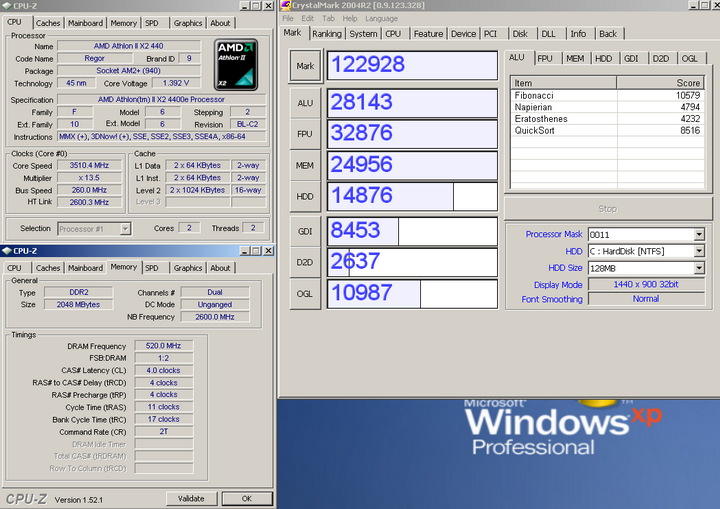The width and height of the screenshot is (720, 509).
Task: Select the Eratosthenes row in score list
Action: pyautogui.click(x=608, y=119)
